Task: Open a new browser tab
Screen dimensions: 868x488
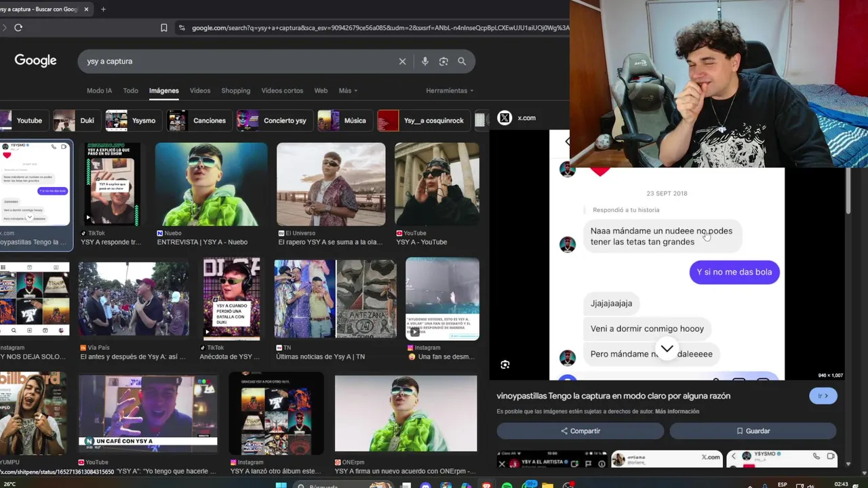Action: (103, 9)
